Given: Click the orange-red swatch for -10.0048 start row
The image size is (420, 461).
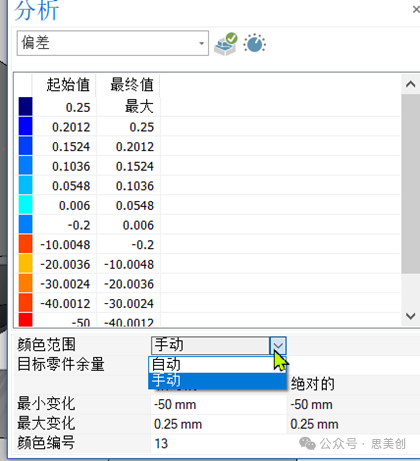Looking at the screenshot, I should pyautogui.click(x=25, y=244).
